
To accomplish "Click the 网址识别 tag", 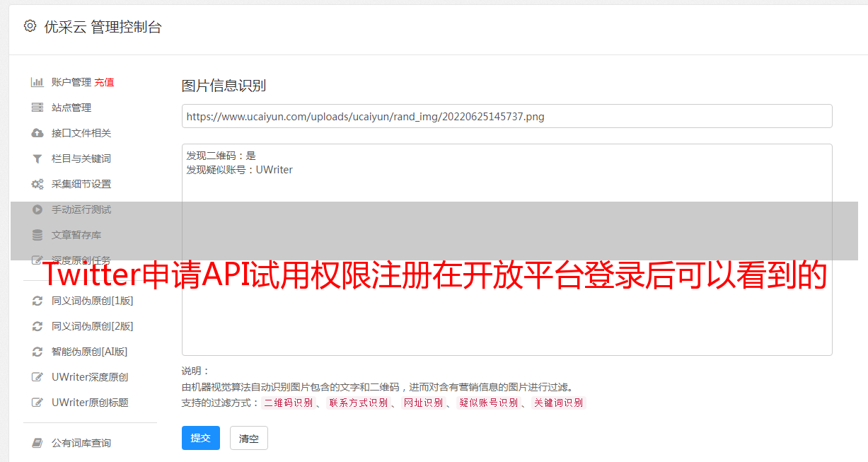I will pyautogui.click(x=423, y=403).
